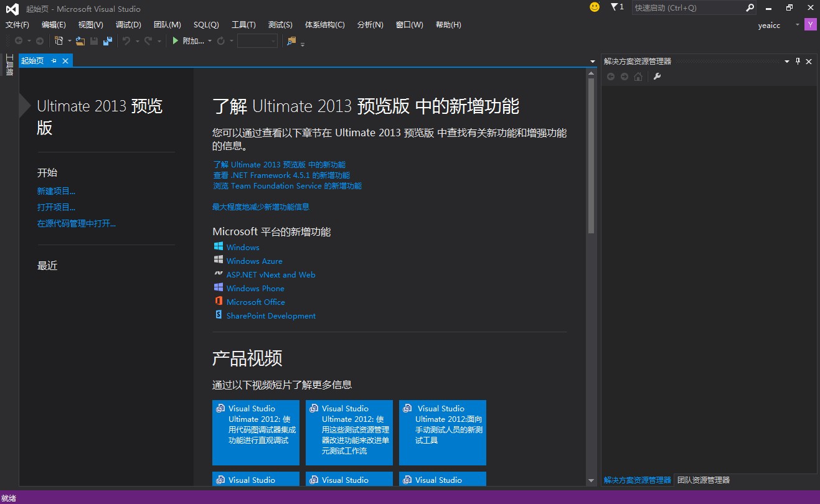820x504 pixels.
Task: Open the Solution Explorer window position dropdown
Action: click(786, 61)
